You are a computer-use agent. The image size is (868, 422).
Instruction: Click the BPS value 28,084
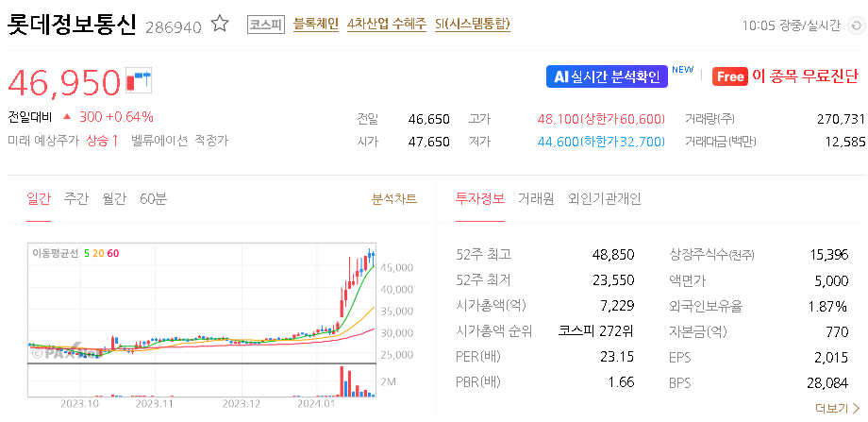(x=827, y=382)
